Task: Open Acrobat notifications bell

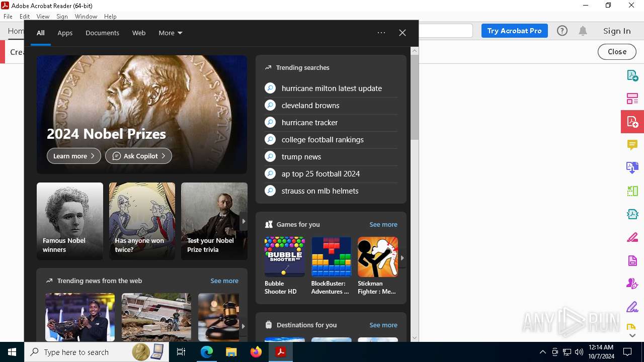Action: point(583,31)
